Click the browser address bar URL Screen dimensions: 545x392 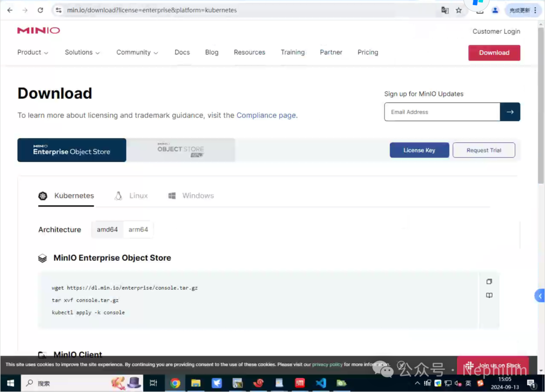click(x=152, y=10)
